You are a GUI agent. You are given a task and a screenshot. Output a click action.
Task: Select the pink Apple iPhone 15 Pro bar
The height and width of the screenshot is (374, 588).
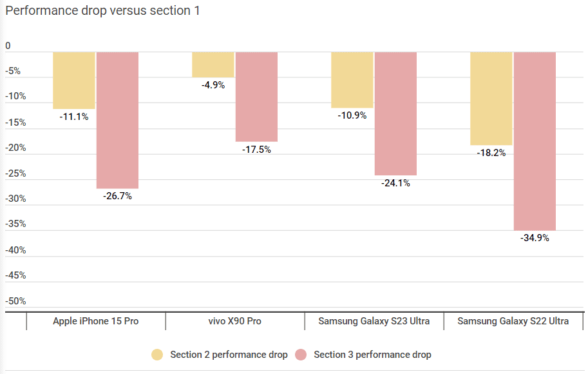pyautogui.click(x=117, y=120)
